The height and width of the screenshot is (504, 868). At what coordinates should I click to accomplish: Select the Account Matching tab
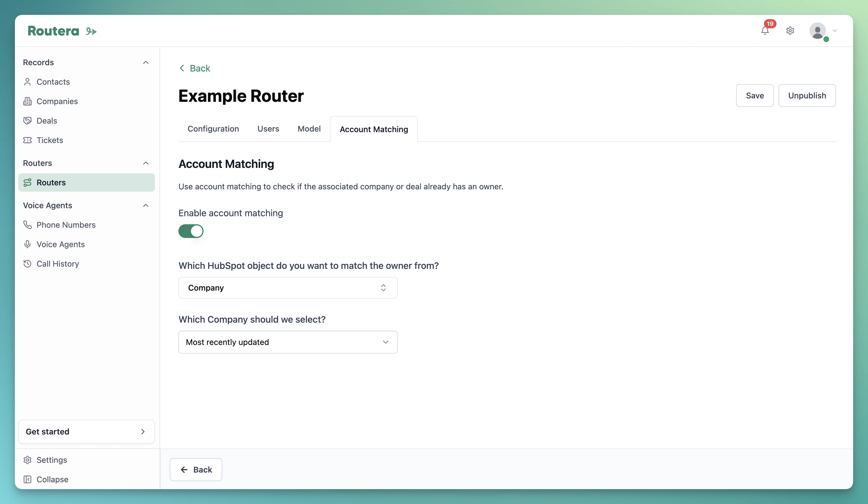(374, 129)
